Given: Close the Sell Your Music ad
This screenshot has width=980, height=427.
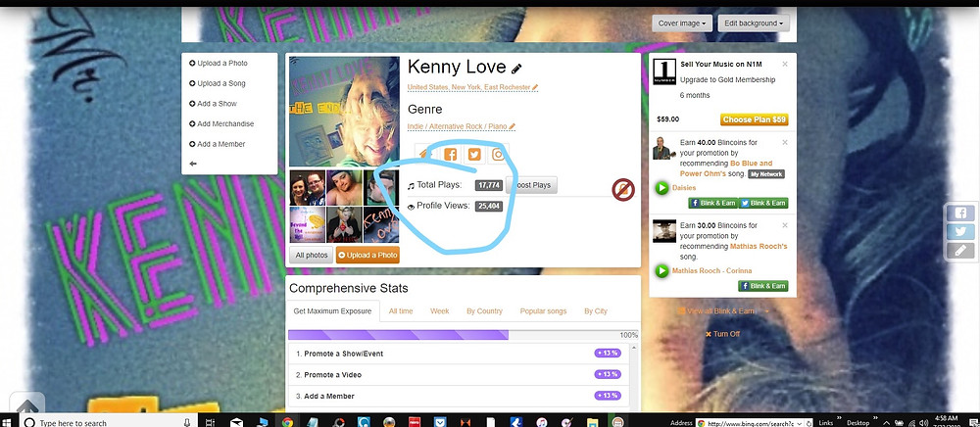Looking at the screenshot, I should tap(785, 64).
